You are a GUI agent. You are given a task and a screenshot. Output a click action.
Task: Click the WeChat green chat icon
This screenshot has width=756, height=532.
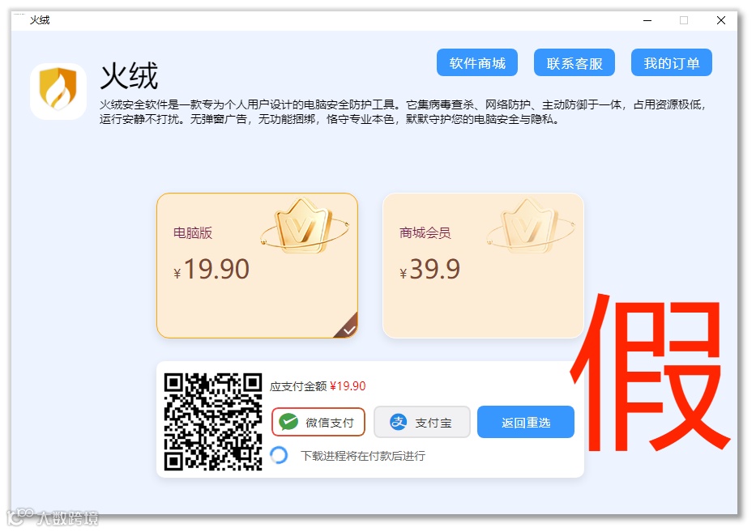[x=288, y=422]
